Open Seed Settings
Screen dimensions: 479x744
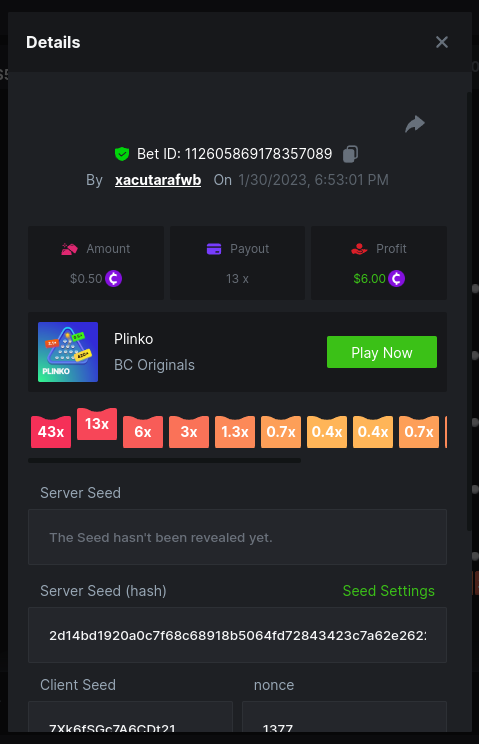pyautogui.click(x=388, y=591)
